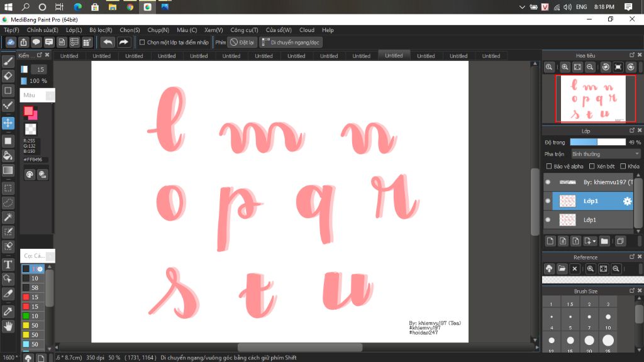Adjust the Độ trong opacity slider

coord(597,142)
